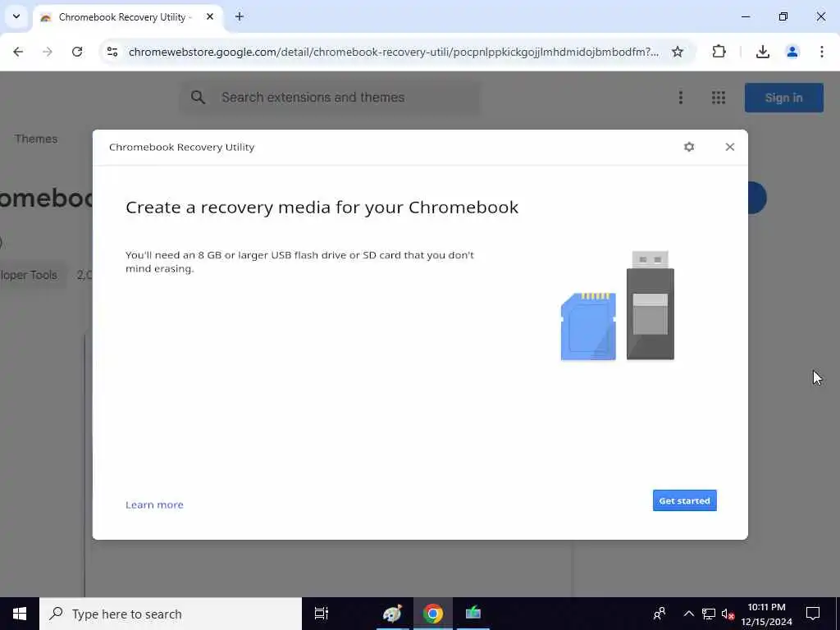Click the "You'll need an 8 GB" text

click(x=299, y=262)
